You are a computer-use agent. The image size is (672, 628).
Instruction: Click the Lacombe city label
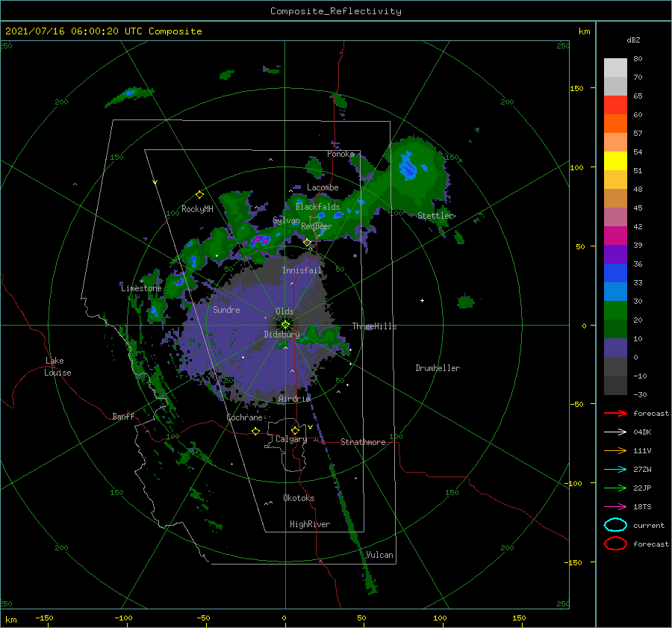click(323, 187)
